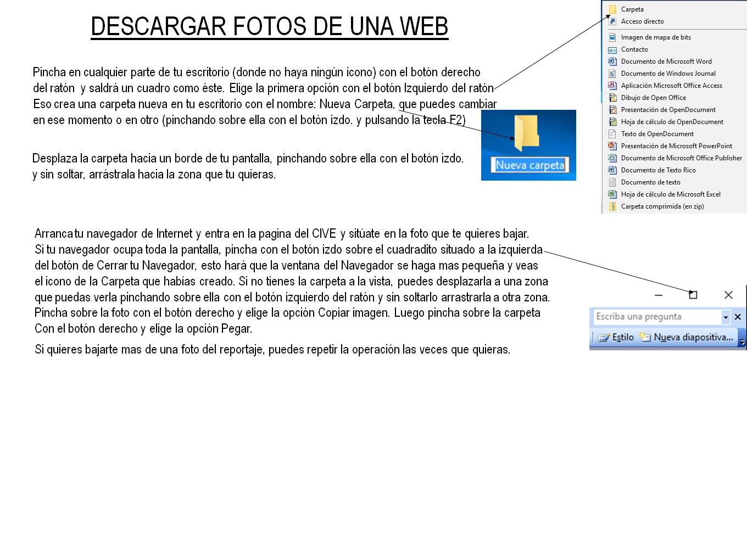Viewport: 747px width, 560px height.
Task: Click the plain text document icon
Action: click(612, 182)
